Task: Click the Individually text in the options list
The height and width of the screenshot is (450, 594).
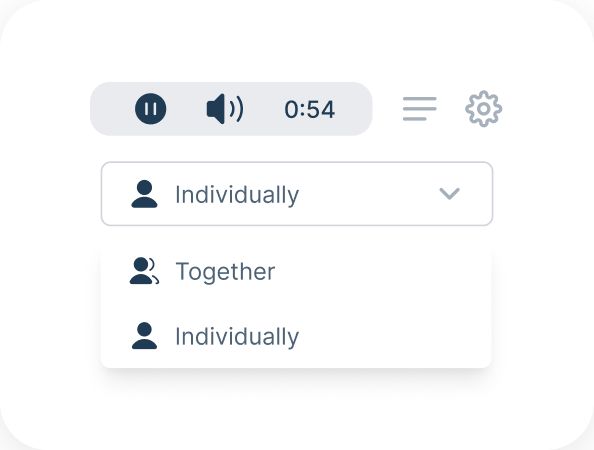Action: click(237, 337)
